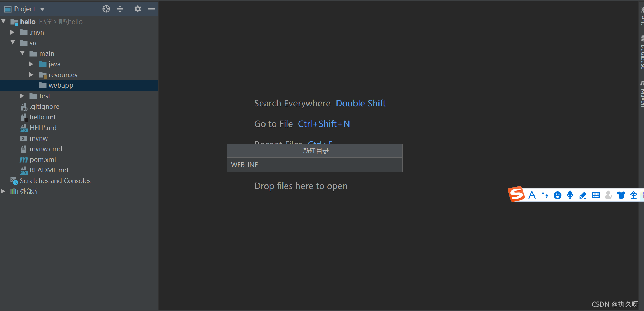Screen dimensions: 644x311
Task: Open Project panel settings gear
Action: (138, 9)
